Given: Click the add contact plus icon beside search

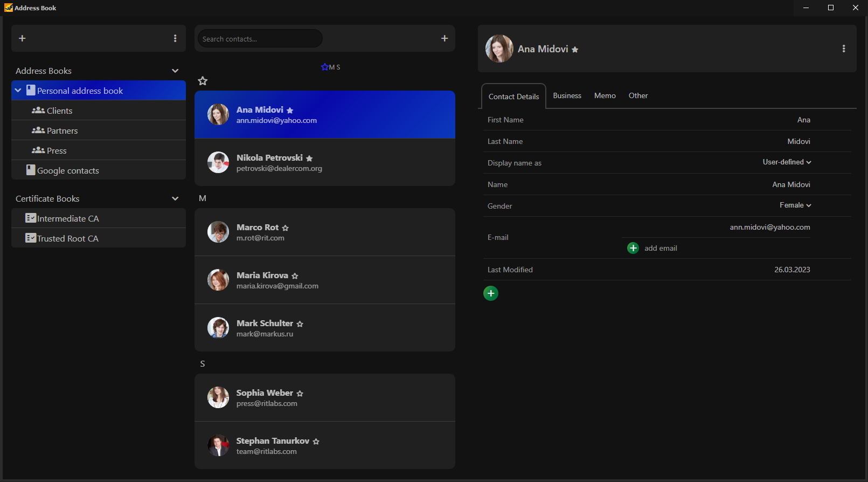Looking at the screenshot, I should pos(445,38).
